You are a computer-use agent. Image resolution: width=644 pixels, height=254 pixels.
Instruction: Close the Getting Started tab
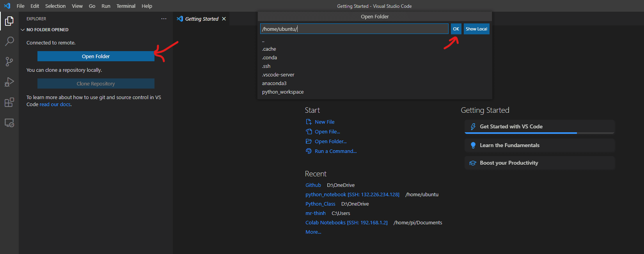pyautogui.click(x=224, y=19)
